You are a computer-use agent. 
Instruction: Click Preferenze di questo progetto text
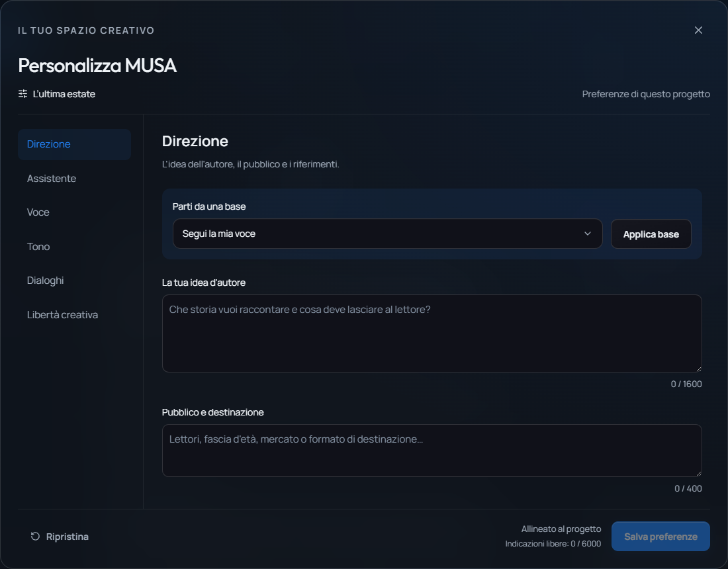click(646, 94)
